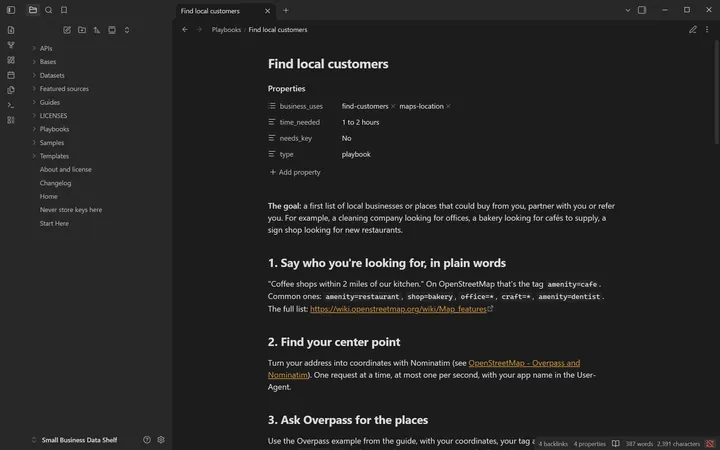Click the needs_key property type icon
Image resolution: width=720 pixels, height=450 pixels.
tap(272, 138)
